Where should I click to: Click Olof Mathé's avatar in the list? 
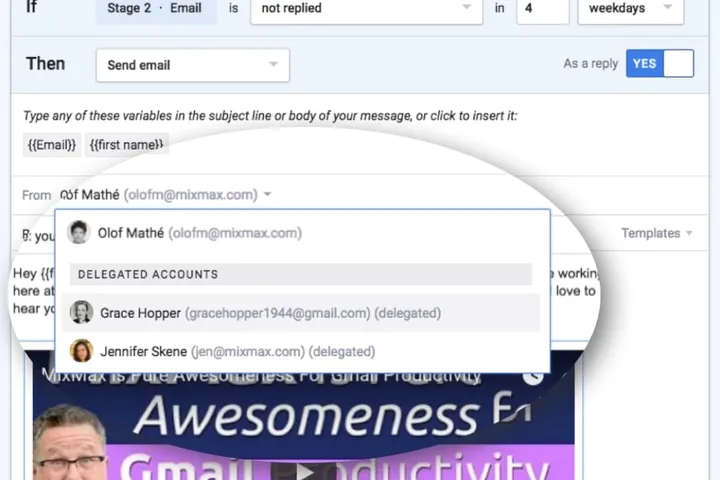click(78, 232)
